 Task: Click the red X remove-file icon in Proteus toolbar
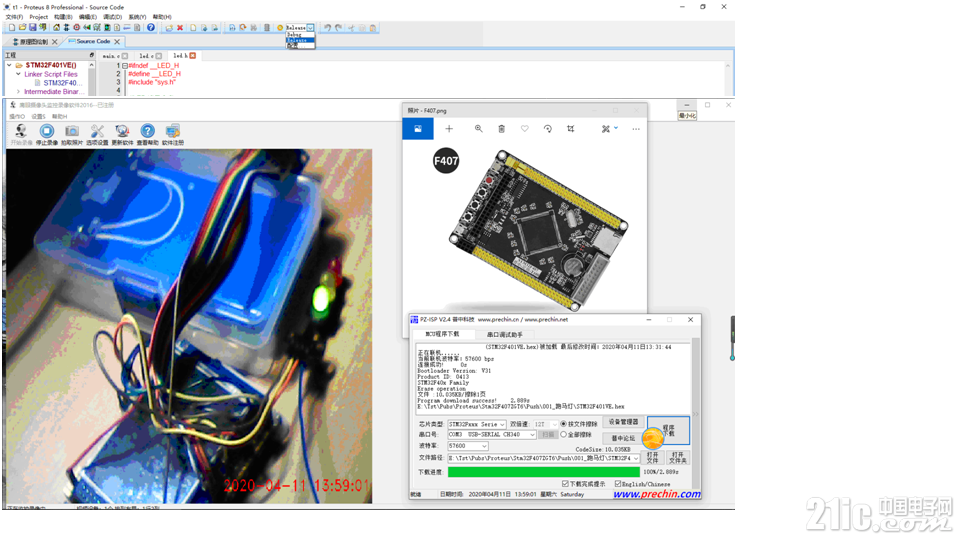pyautogui.click(x=180, y=28)
